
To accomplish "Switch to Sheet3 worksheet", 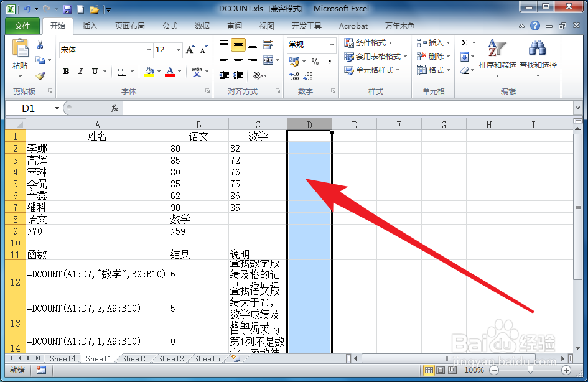I will [135, 359].
